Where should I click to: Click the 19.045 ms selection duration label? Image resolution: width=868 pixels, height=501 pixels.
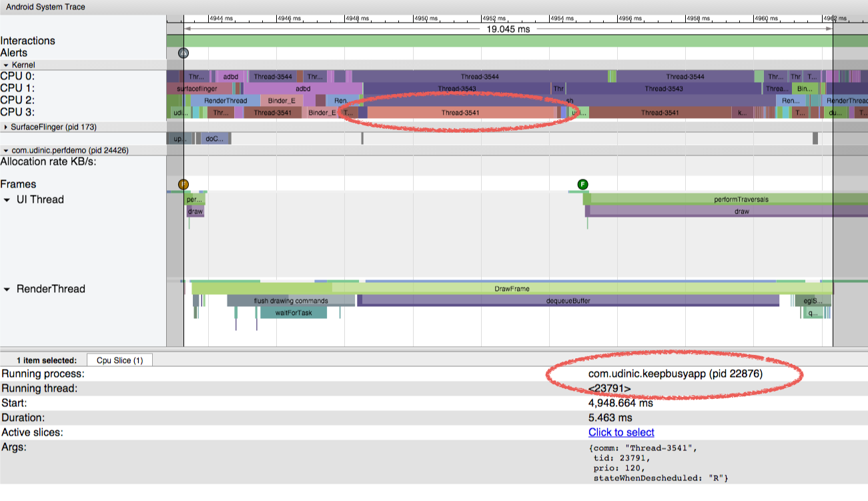(x=508, y=29)
